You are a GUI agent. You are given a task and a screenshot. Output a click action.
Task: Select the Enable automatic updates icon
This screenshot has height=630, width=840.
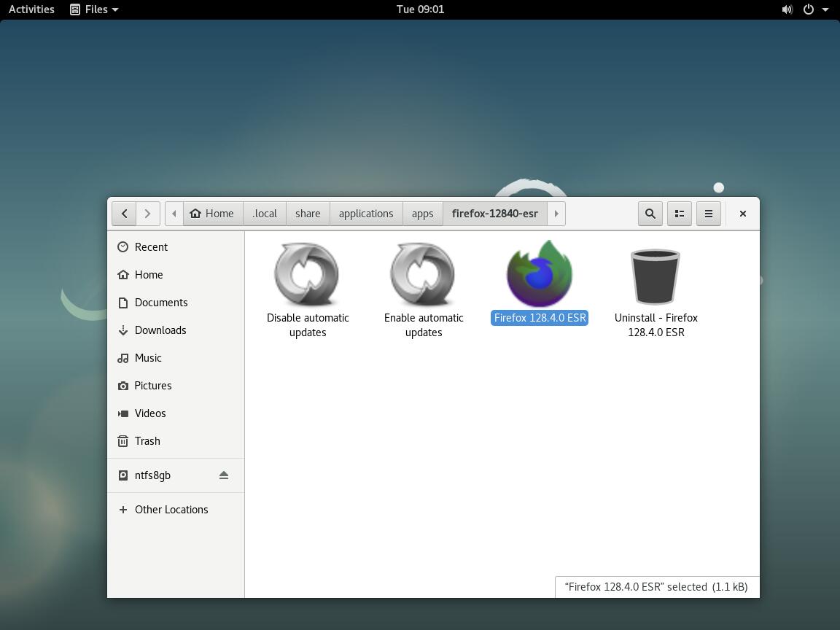(x=423, y=273)
